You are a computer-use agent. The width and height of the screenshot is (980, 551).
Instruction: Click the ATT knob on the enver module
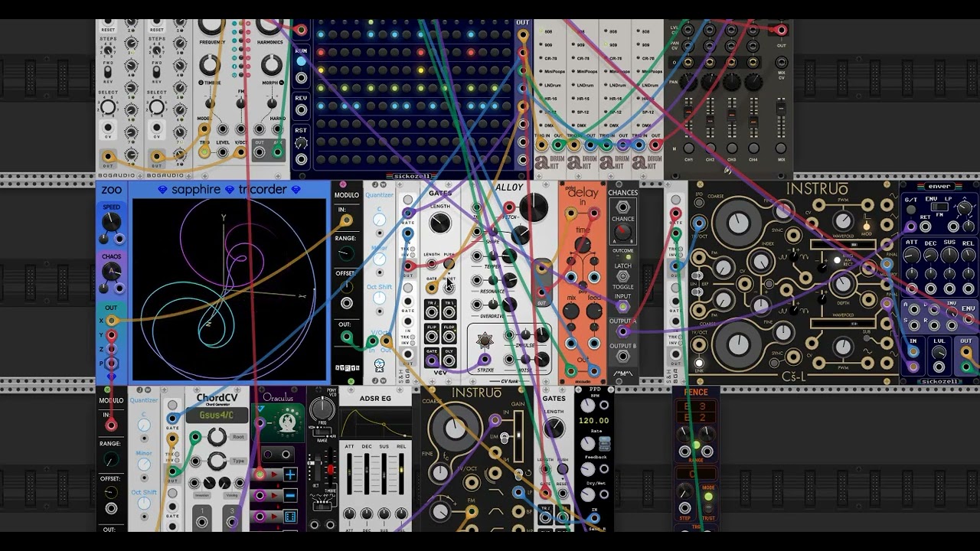[x=913, y=255]
